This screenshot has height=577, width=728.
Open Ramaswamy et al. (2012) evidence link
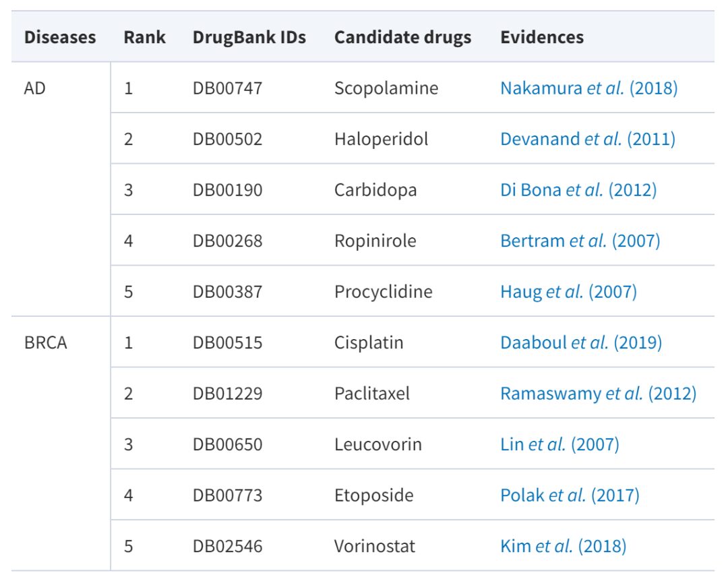coord(598,394)
